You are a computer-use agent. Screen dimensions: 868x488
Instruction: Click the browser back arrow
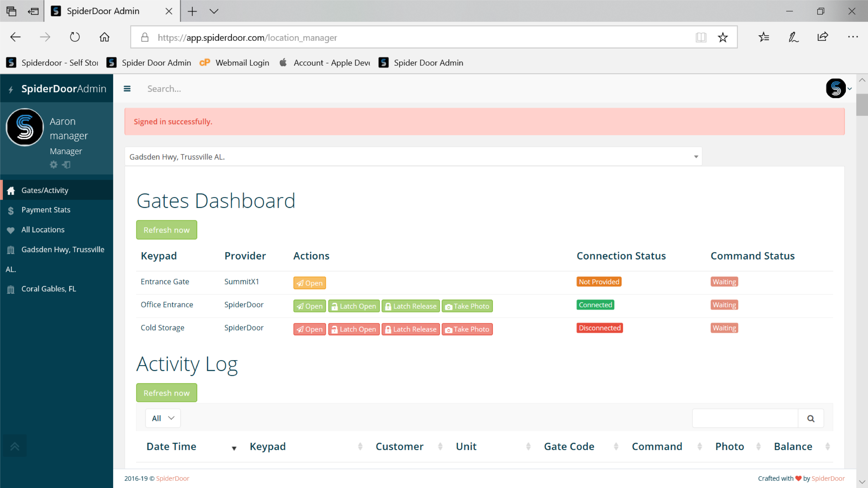coord(16,37)
